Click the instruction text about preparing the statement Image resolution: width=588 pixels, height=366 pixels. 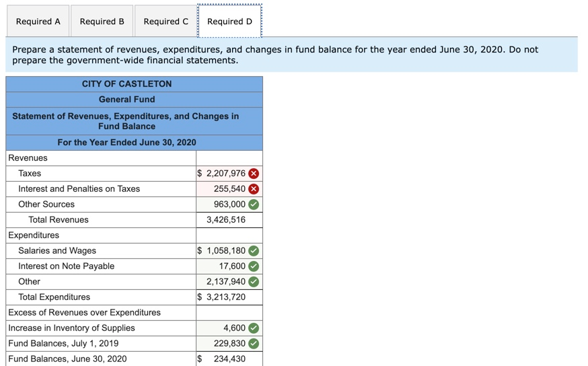pyautogui.click(x=275, y=54)
